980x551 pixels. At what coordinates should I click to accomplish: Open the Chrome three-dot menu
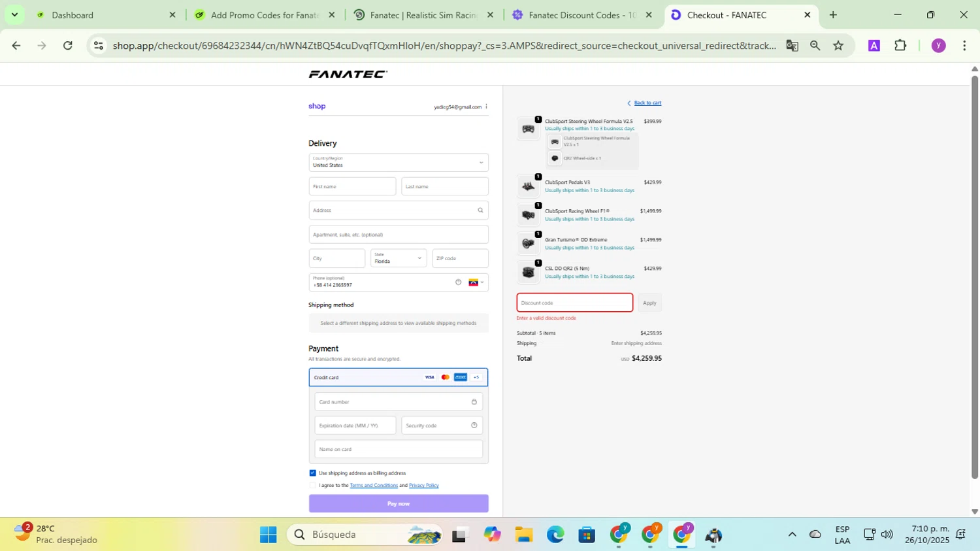pyautogui.click(x=964, y=45)
